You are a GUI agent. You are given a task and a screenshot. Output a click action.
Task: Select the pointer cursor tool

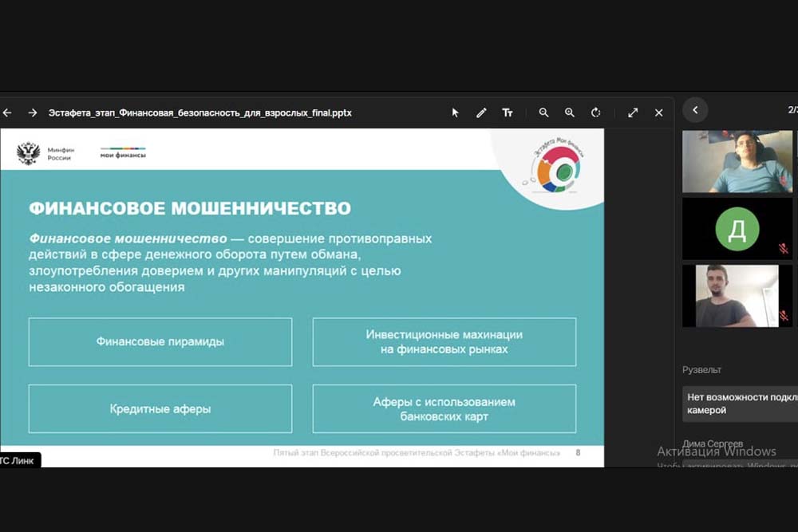click(456, 113)
